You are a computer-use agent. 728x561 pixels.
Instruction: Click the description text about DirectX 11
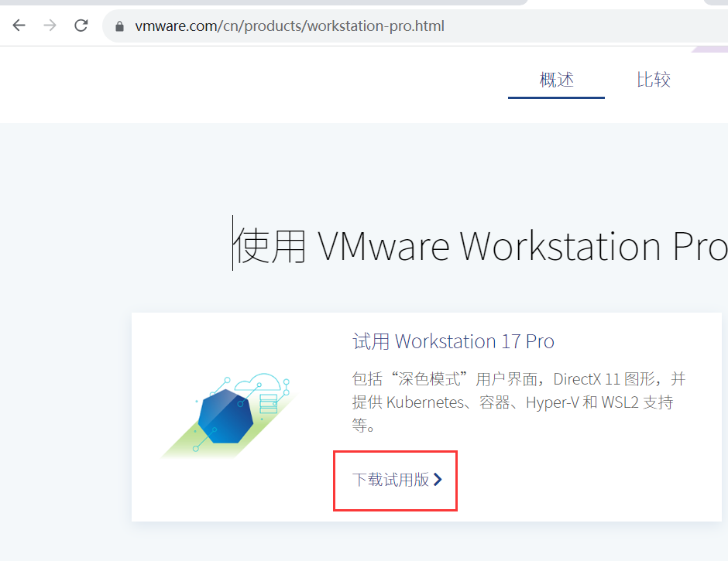coord(519,402)
